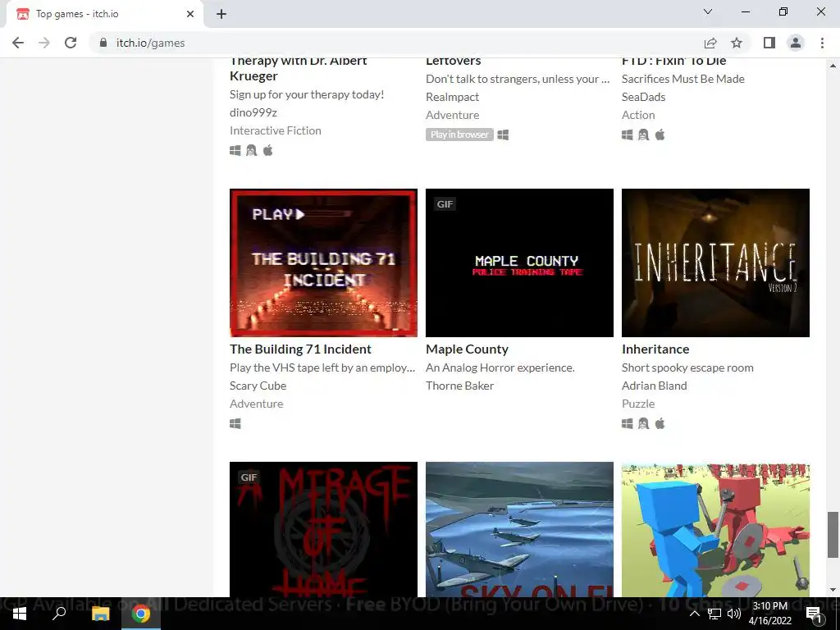840x630 pixels.
Task: Click the Interactive Fiction genre label
Action: click(x=276, y=130)
